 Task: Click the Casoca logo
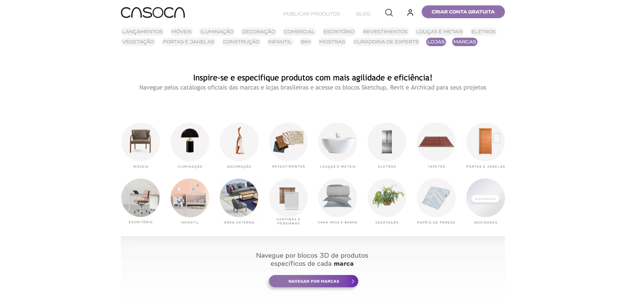153,13
